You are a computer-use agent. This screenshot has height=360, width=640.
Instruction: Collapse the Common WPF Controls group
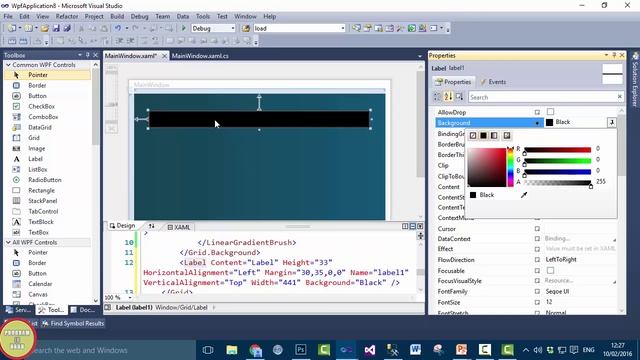8,65
